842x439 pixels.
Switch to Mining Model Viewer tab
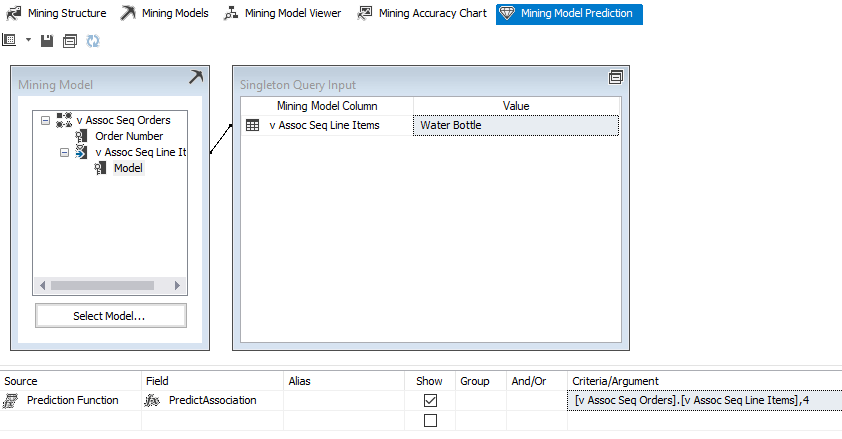pyautogui.click(x=282, y=14)
